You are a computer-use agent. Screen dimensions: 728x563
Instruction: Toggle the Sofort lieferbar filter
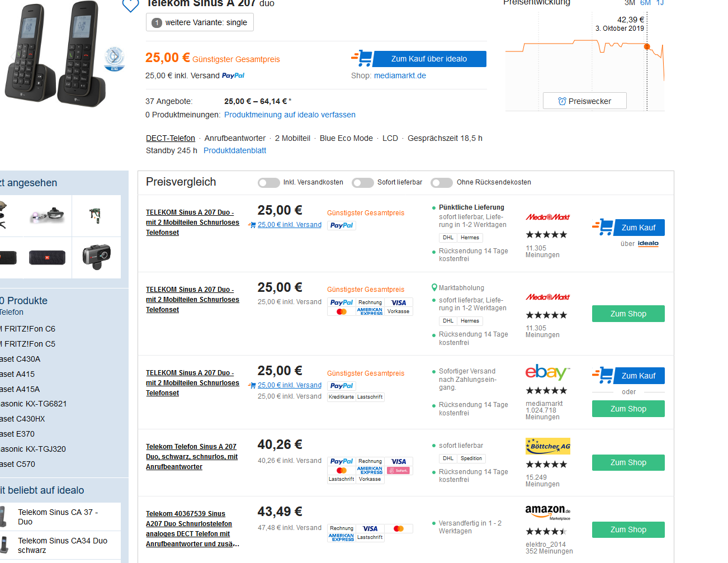(362, 183)
